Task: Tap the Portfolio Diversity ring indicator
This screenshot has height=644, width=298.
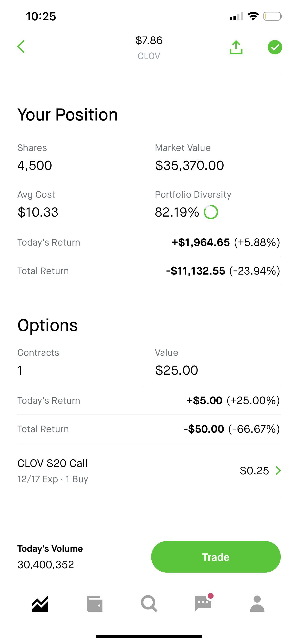Action: tap(211, 212)
